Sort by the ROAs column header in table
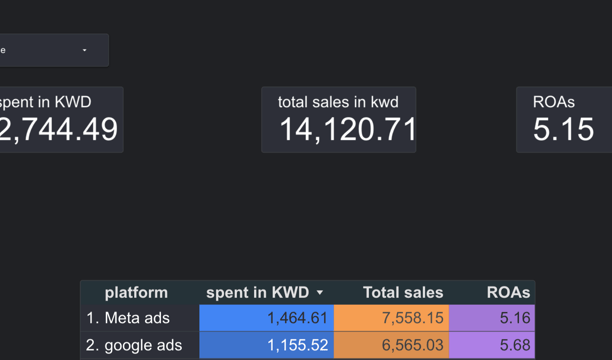Screen dimensions: 612x360 pyautogui.click(x=508, y=292)
